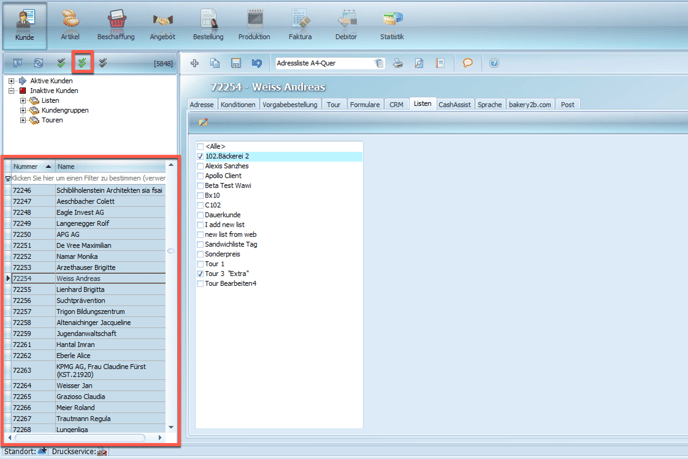Image resolution: width=688 pixels, height=459 pixels.
Task: Switch to the Formulare tab
Action: [x=365, y=104]
